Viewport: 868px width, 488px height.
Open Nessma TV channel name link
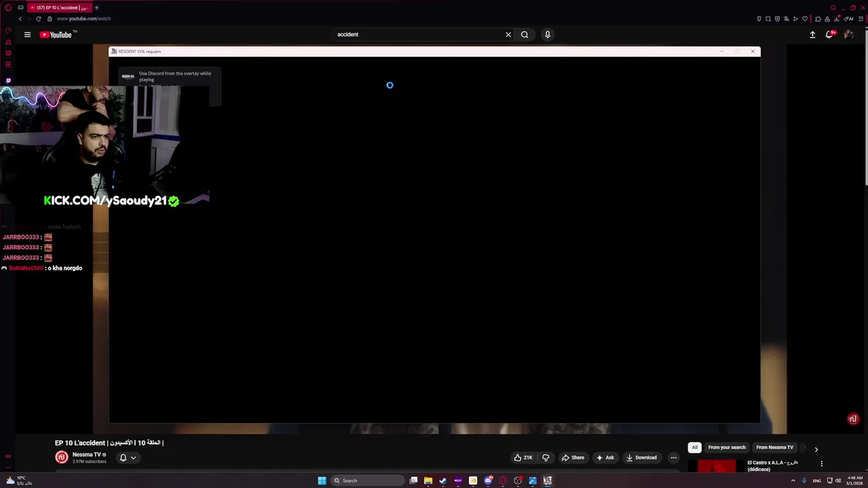pyautogui.click(x=86, y=455)
